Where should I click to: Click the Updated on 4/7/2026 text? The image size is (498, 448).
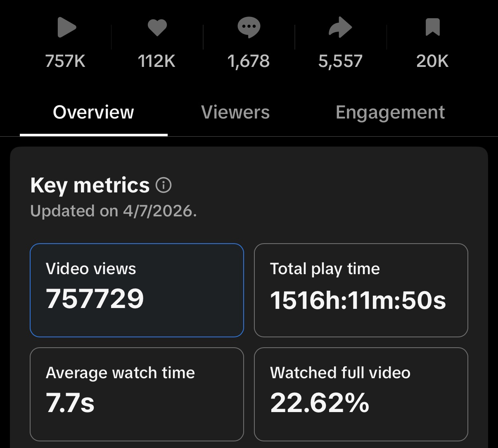point(114,211)
